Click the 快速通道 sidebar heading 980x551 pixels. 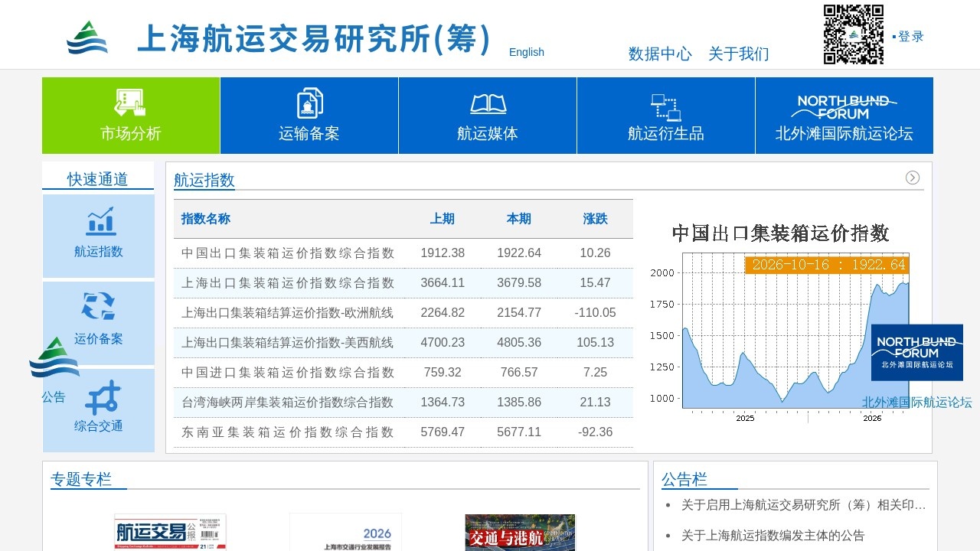98,179
